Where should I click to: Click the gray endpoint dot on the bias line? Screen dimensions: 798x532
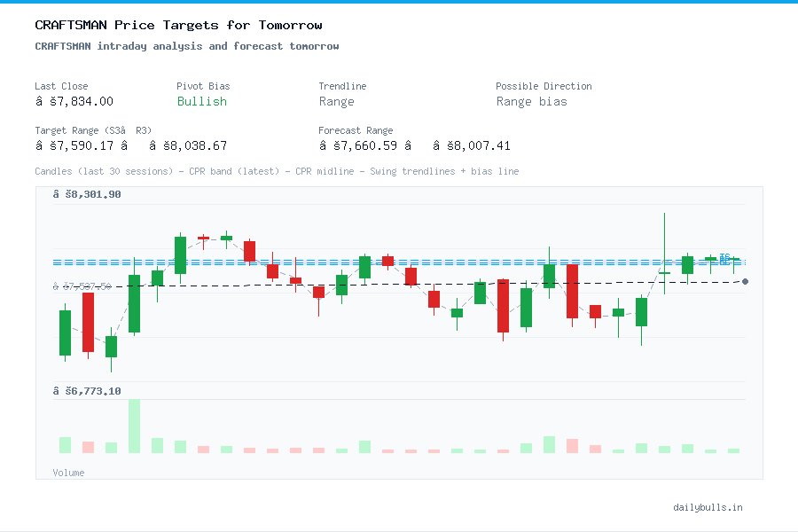coord(745,281)
